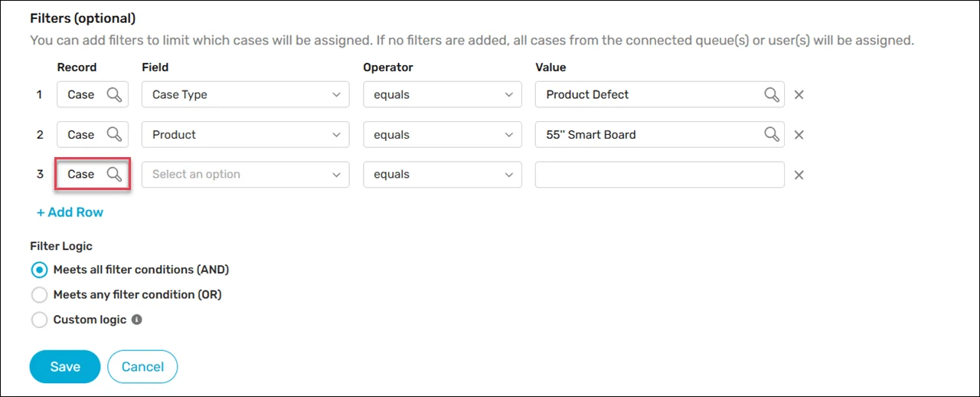Click the Value column header
Viewport: 980px width, 397px height.
(x=550, y=67)
